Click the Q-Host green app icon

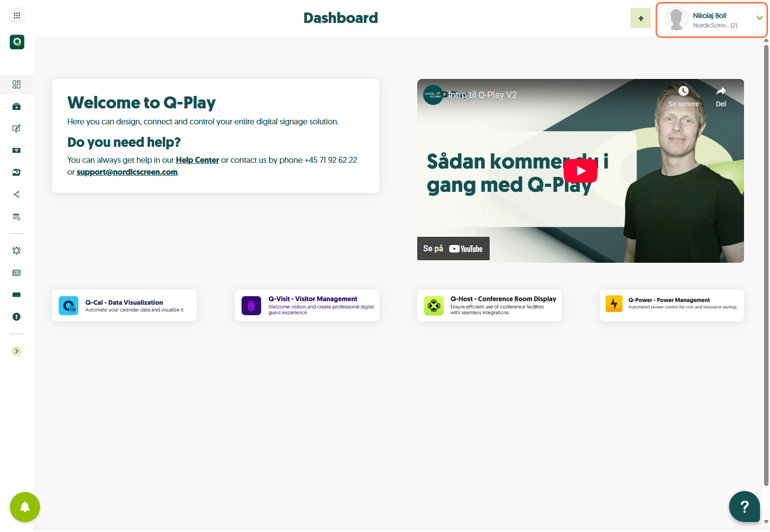(434, 306)
